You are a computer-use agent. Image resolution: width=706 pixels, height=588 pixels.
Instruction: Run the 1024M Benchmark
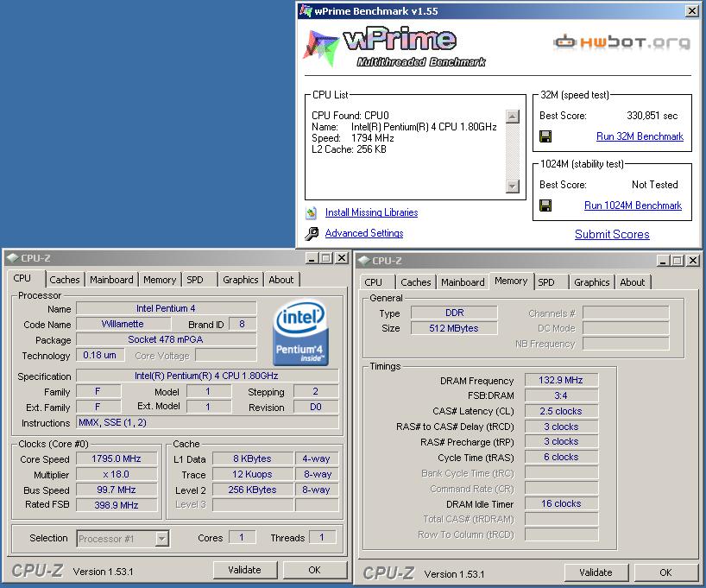(x=633, y=205)
